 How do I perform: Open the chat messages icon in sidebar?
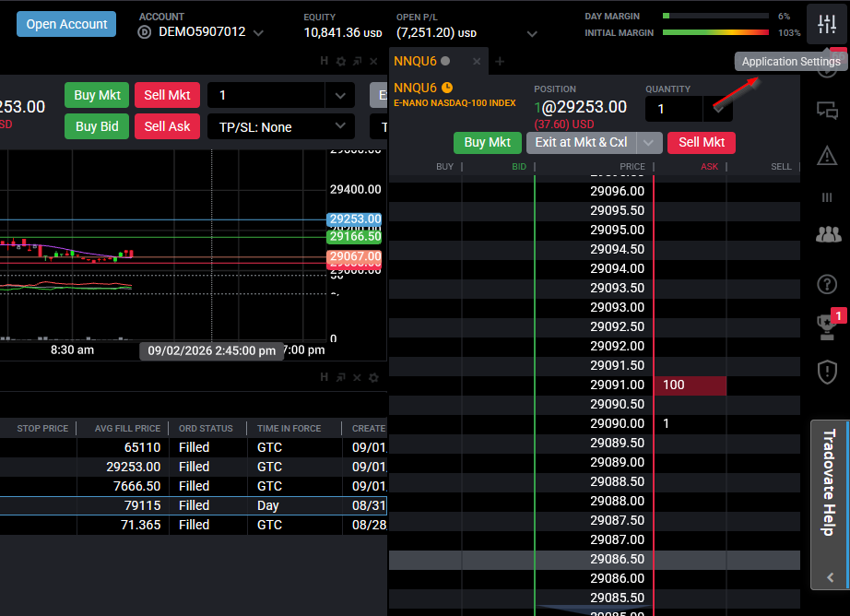pyautogui.click(x=827, y=111)
